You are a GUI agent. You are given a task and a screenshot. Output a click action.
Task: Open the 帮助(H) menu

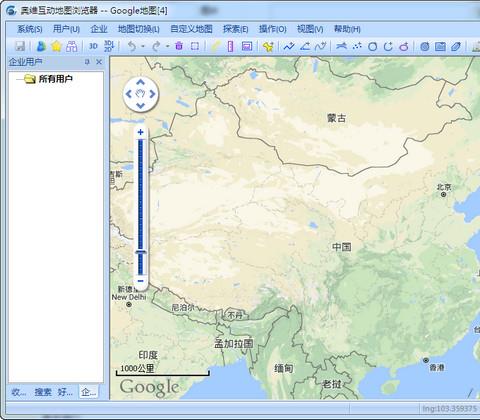[x=347, y=29]
